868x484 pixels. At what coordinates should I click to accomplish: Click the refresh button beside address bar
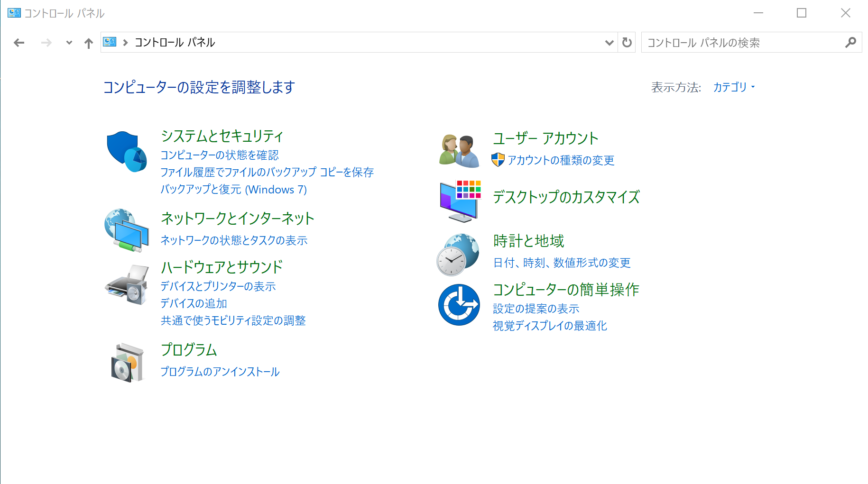tap(627, 43)
